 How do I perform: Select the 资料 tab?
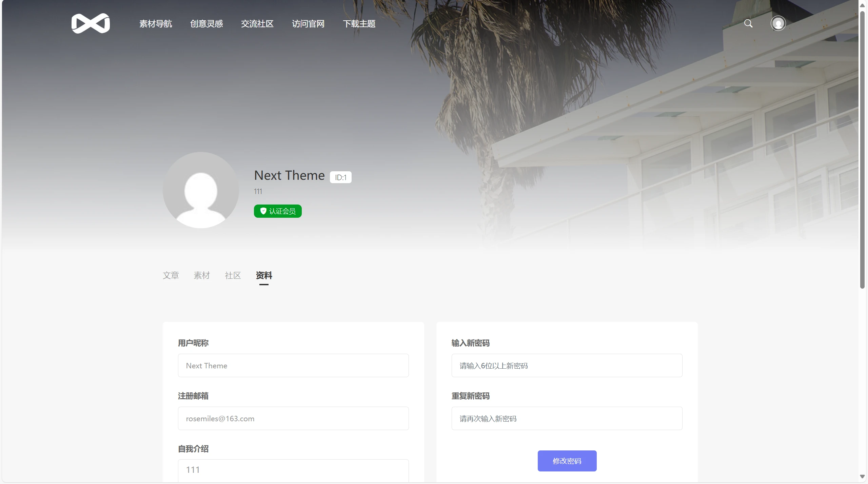tap(264, 275)
